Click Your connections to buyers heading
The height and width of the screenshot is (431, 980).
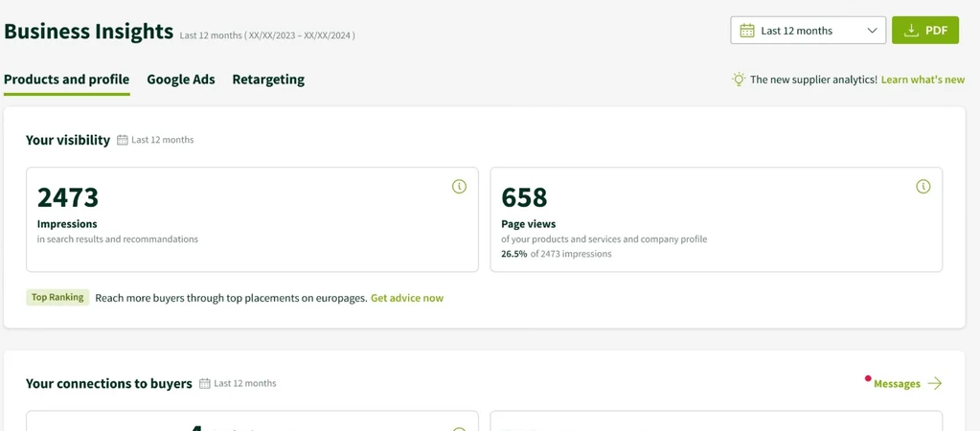[x=109, y=383]
